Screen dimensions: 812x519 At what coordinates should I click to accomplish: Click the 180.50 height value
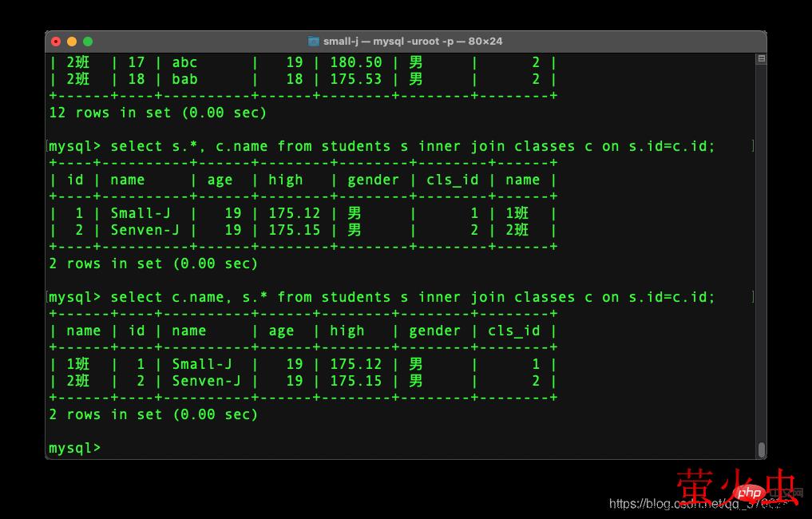tap(357, 62)
